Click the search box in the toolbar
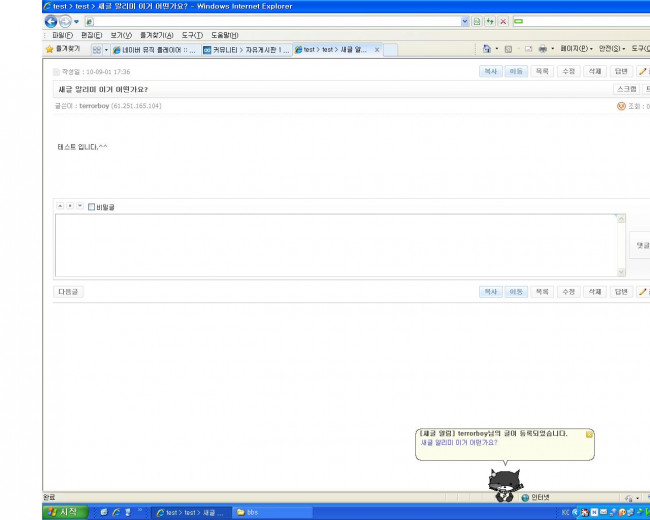This screenshot has height=520, width=650. tap(582, 22)
